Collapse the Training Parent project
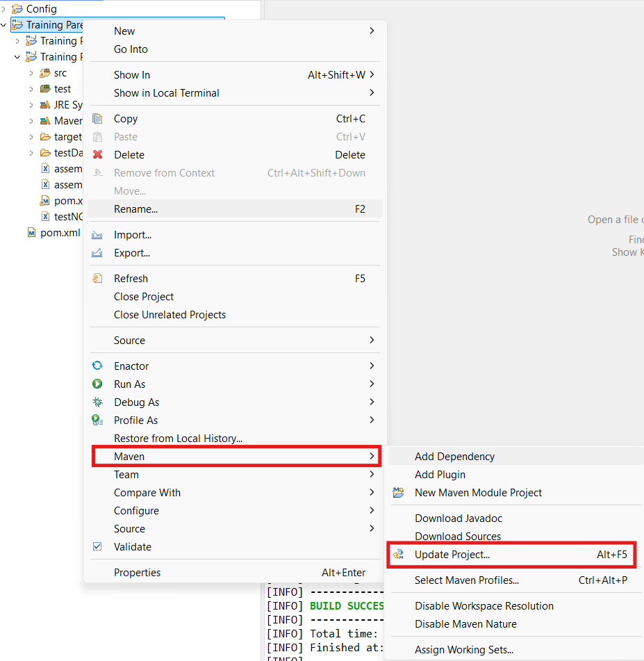 pyautogui.click(x=3, y=25)
